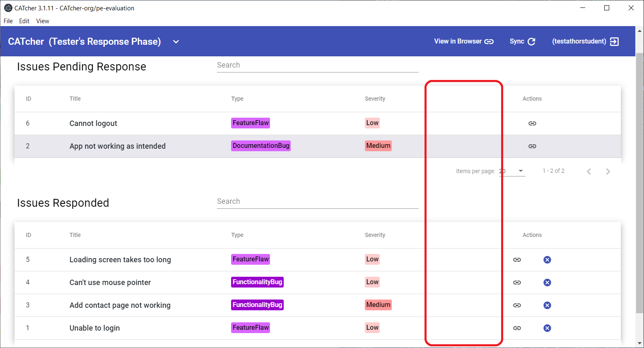The width and height of the screenshot is (644, 348).
Task: Sort pending issues by Severity column header
Action: click(x=375, y=99)
